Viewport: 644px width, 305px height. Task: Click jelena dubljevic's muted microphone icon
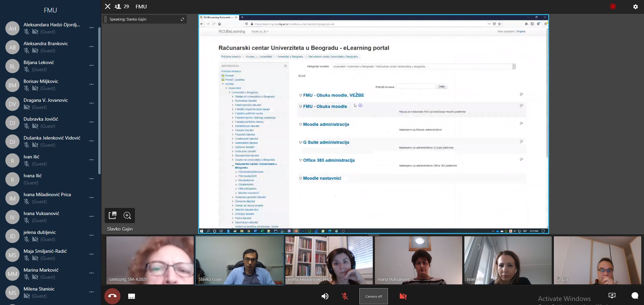(x=27, y=239)
